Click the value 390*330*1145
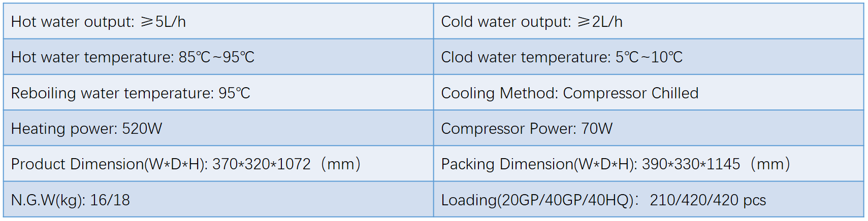The image size is (868, 221). click(691, 164)
